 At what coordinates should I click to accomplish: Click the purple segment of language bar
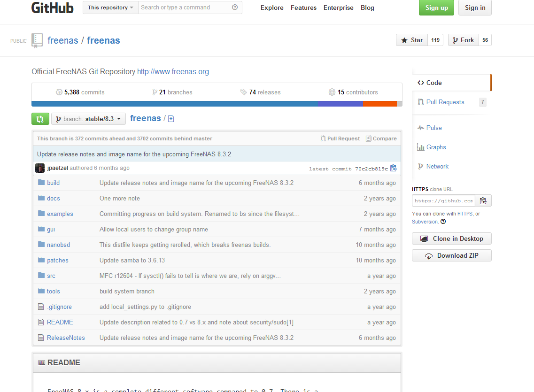pyautogui.click(x=341, y=104)
